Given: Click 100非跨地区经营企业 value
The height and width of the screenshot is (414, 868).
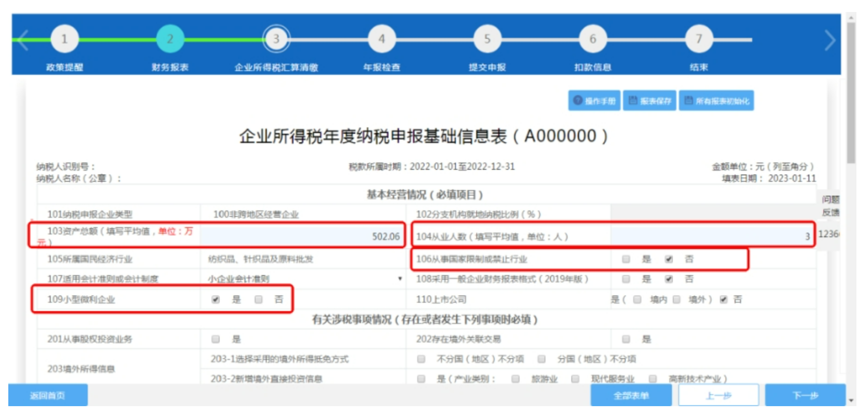Looking at the screenshot, I should [256, 214].
